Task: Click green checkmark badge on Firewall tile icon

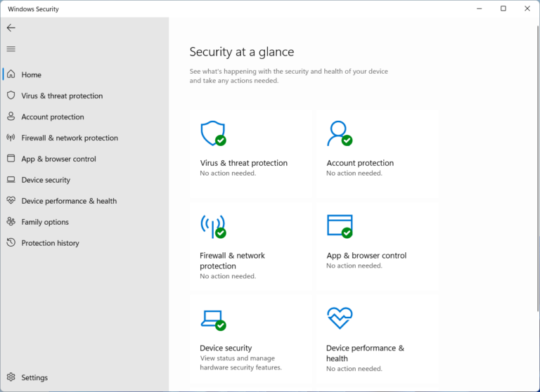Action: pos(221,233)
